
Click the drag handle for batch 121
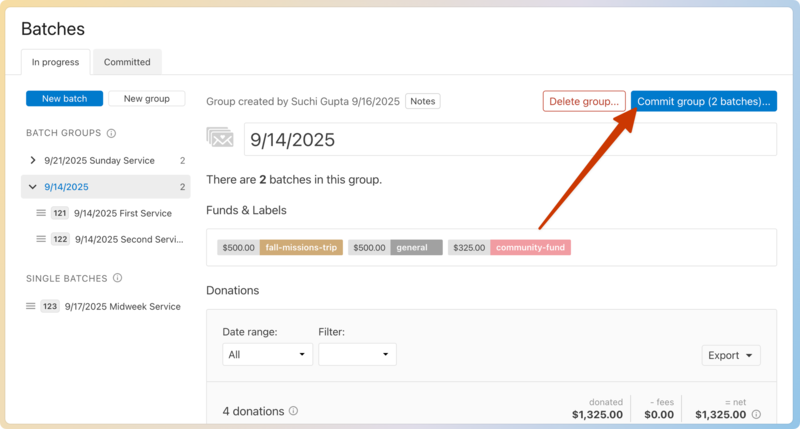(41, 213)
